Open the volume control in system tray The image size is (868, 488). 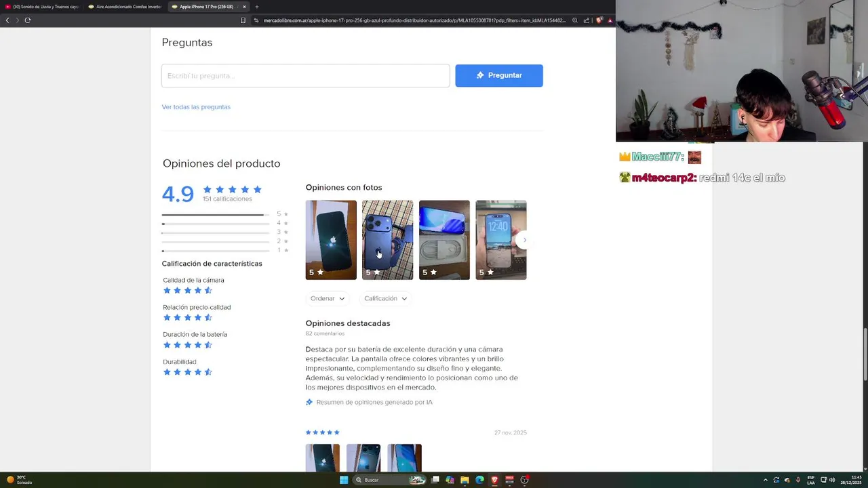click(832, 480)
